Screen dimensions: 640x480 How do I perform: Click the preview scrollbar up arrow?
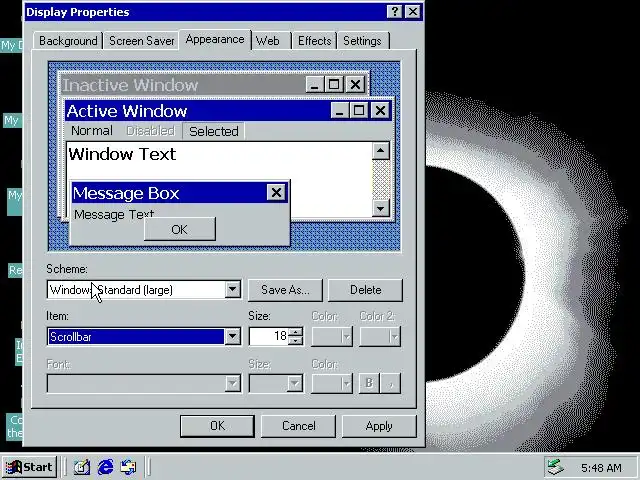(x=380, y=151)
